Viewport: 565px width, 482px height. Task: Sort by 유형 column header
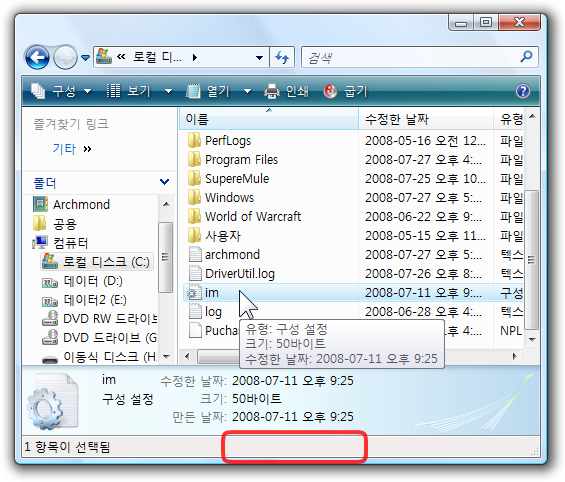(x=510, y=119)
